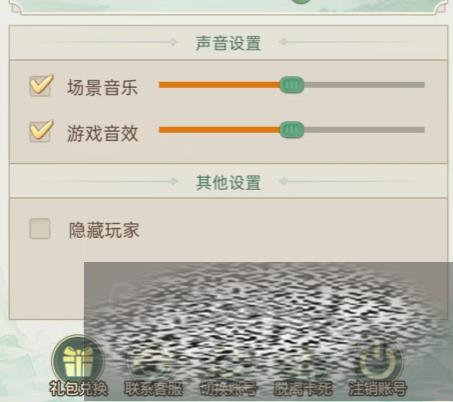This screenshot has width=453, height=402.
Task: Uncheck the 场景音乐 checkbox
Action: pyautogui.click(x=41, y=85)
